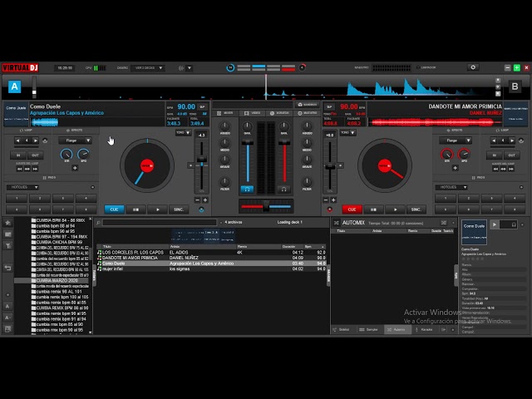The width and height of the screenshot is (532, 399).
Task: Add an effect slot with plus on deck A
Action: point(75,168)
